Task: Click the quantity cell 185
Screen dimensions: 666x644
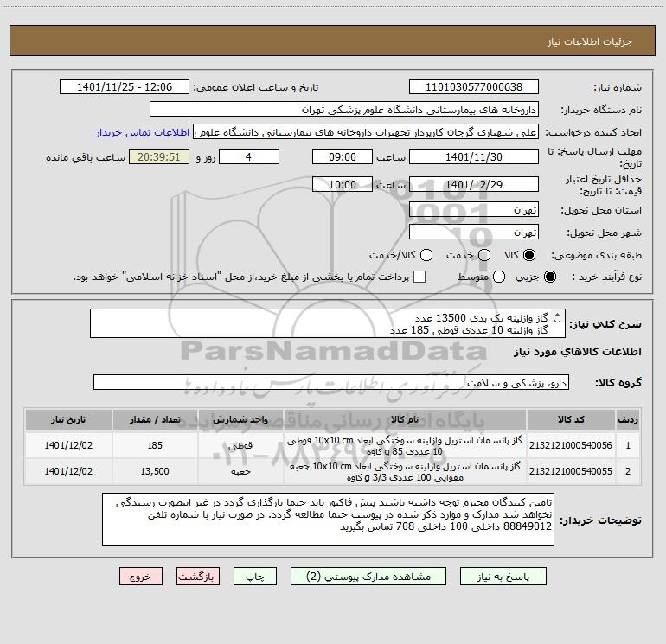Action: [155, 445]
